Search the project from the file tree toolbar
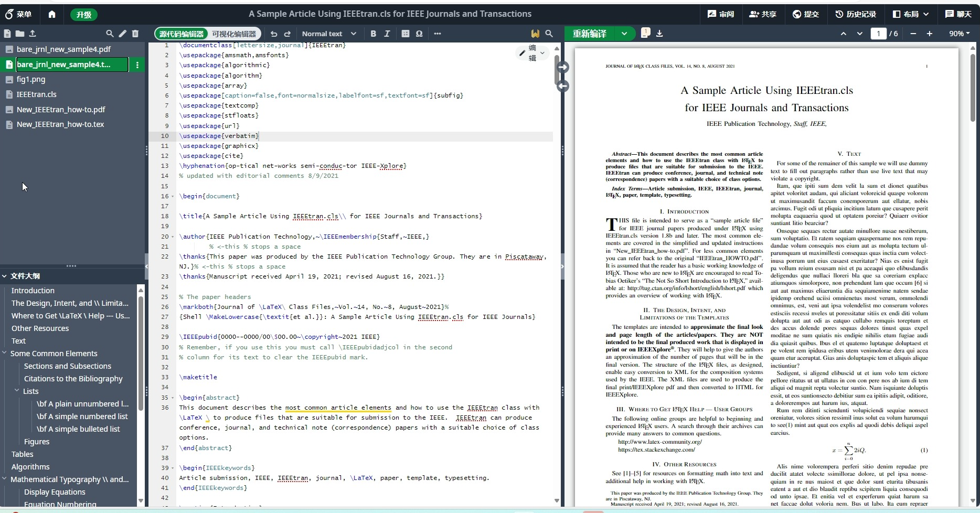Screen dimensions: 980x513 [x=110, y=34]
